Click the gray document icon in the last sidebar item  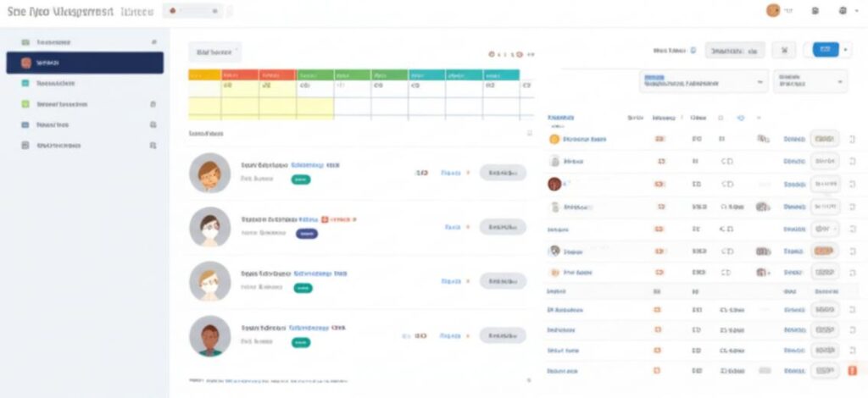pos(26,146)
